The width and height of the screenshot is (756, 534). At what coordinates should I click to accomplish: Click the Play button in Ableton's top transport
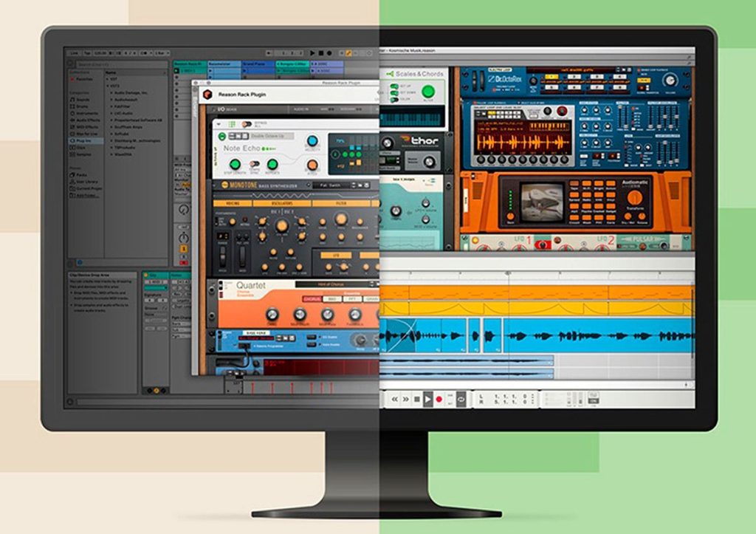tap(313, 53)
